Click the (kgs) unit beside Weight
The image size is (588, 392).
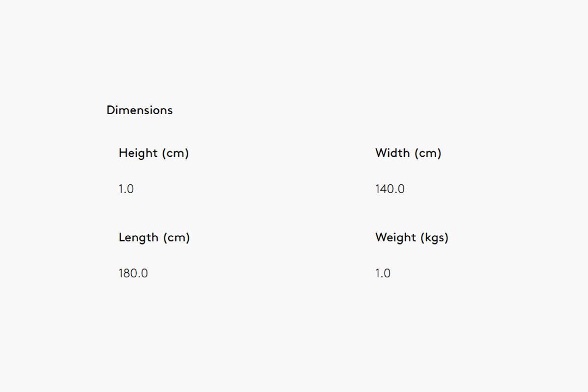(x=434, y=238)
